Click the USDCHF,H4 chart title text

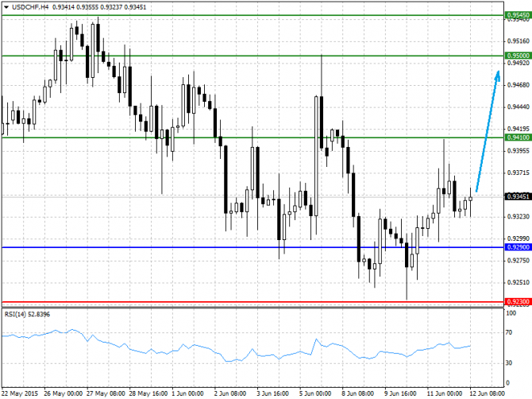(x=30, y=7)
